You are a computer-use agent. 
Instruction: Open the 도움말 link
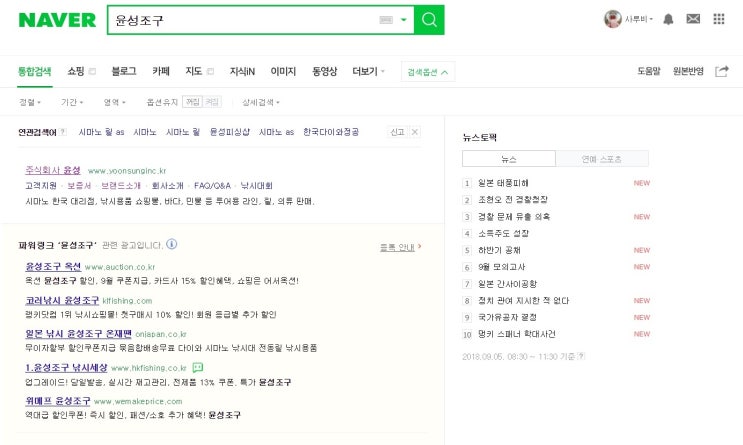[x=649, y=71]
